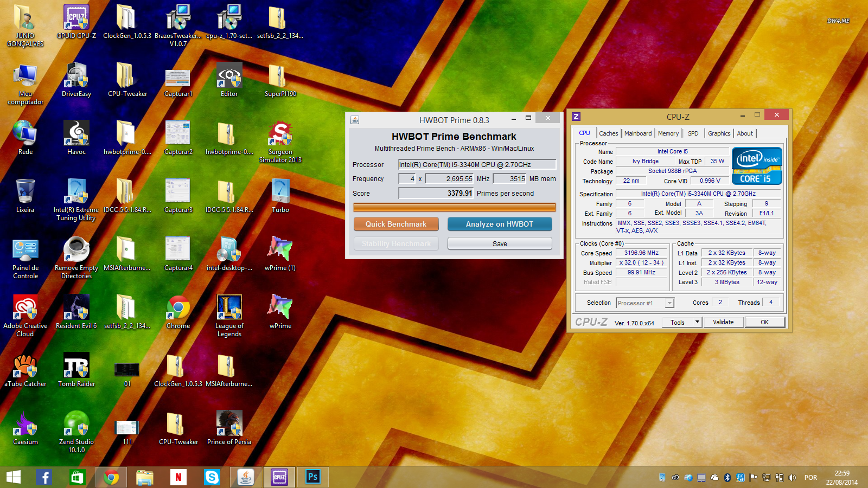Open the Memory tab in CPU-Z

click(668, 133)
